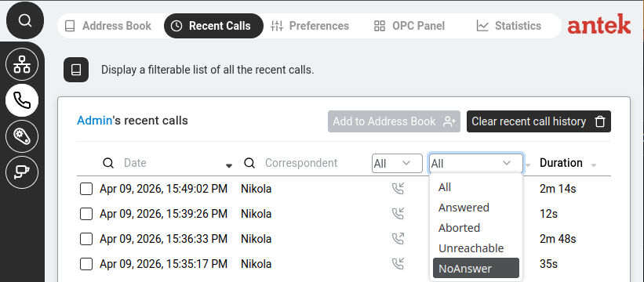The height and width of the screenshot is (282, 644).
Task: Switch to Statistics tab
Action: click(509, 26)
